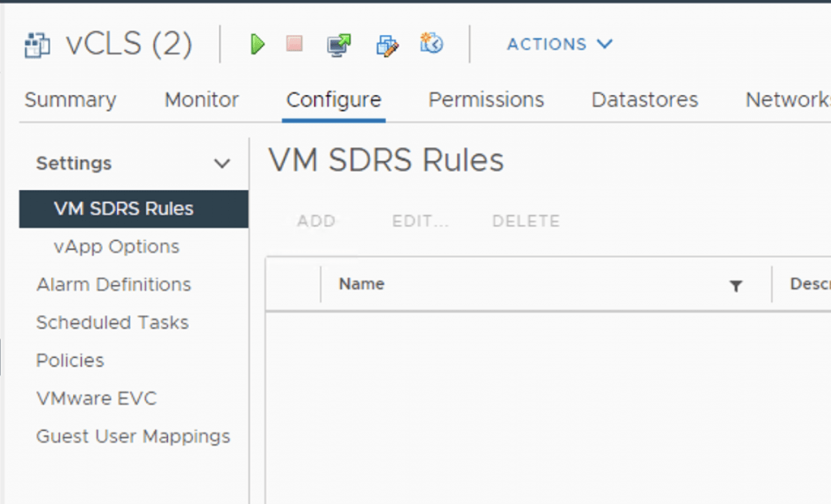Screen dimensions: 831x504
Task: Open the Edit Settings toolbar icon
Action: click(x=387, y=45)
